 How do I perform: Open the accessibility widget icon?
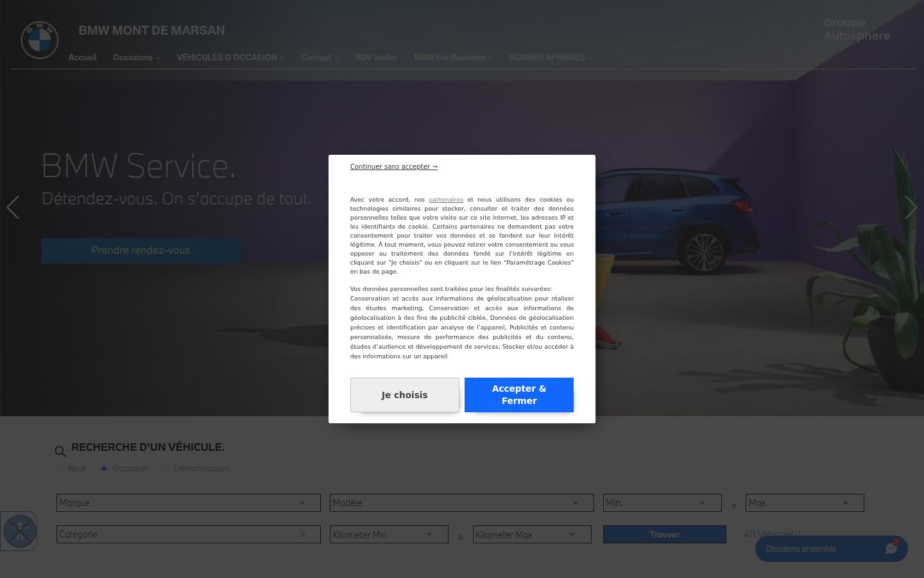tap(19, 531)
